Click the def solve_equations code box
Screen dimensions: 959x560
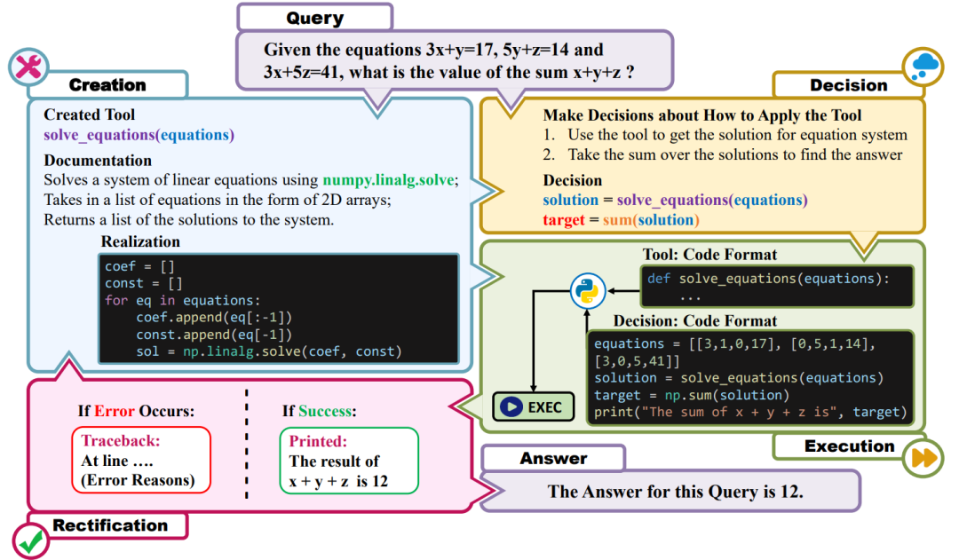[x=777, y=286]
